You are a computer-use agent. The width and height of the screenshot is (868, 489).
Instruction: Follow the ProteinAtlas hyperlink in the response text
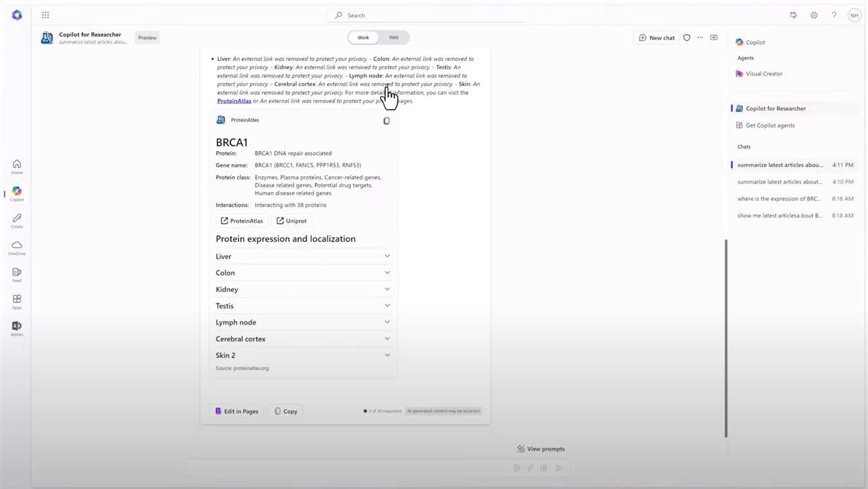pyautogui.click(x=234, y=101)
